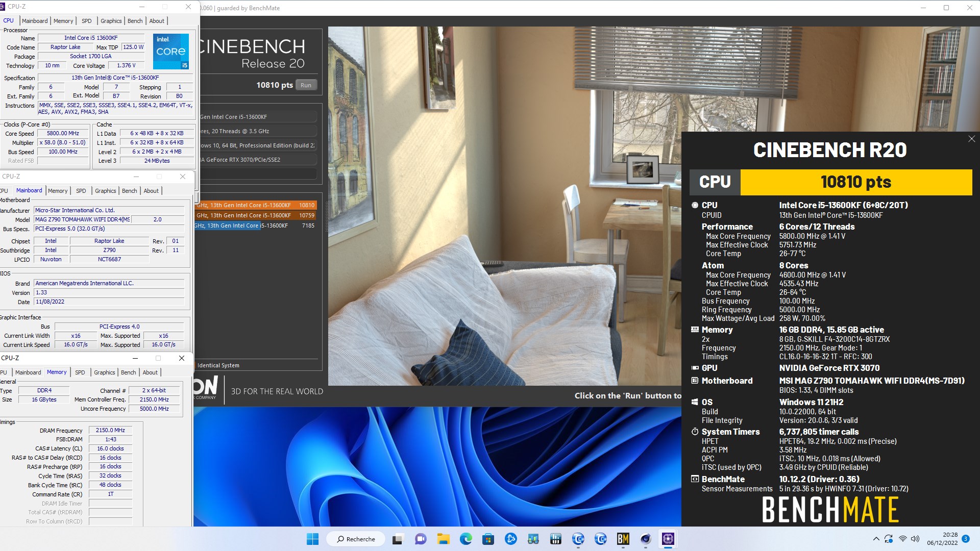
Task: Open About tab in CPU-Z mainboard window
Action: coord(151,191)
